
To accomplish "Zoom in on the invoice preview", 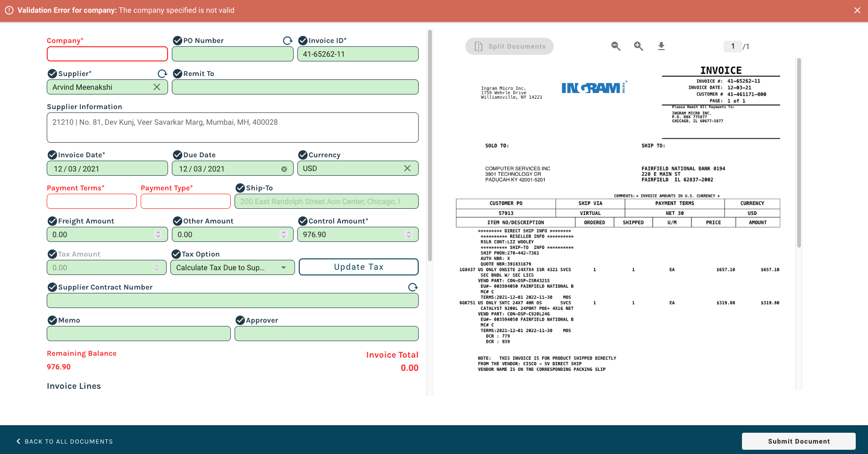I will pos(638,46).
